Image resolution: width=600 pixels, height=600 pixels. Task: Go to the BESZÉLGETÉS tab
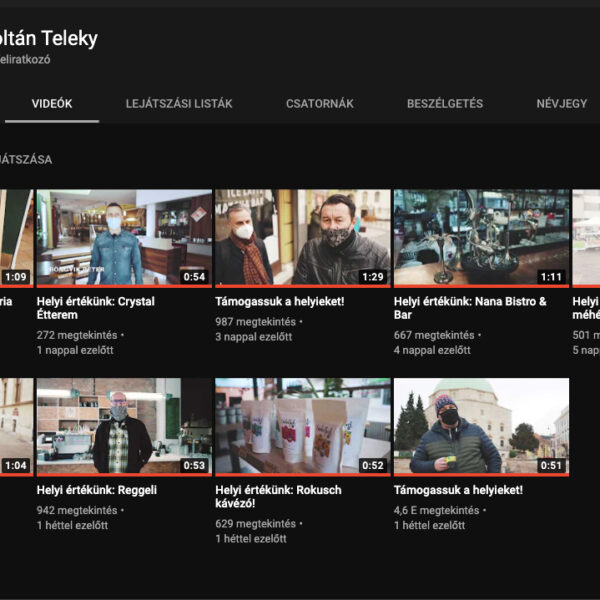tap(445, 104)
